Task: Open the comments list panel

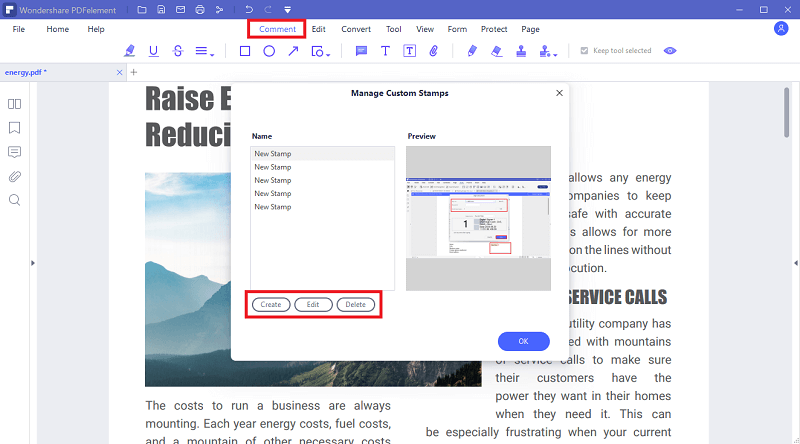Action: 14,152
